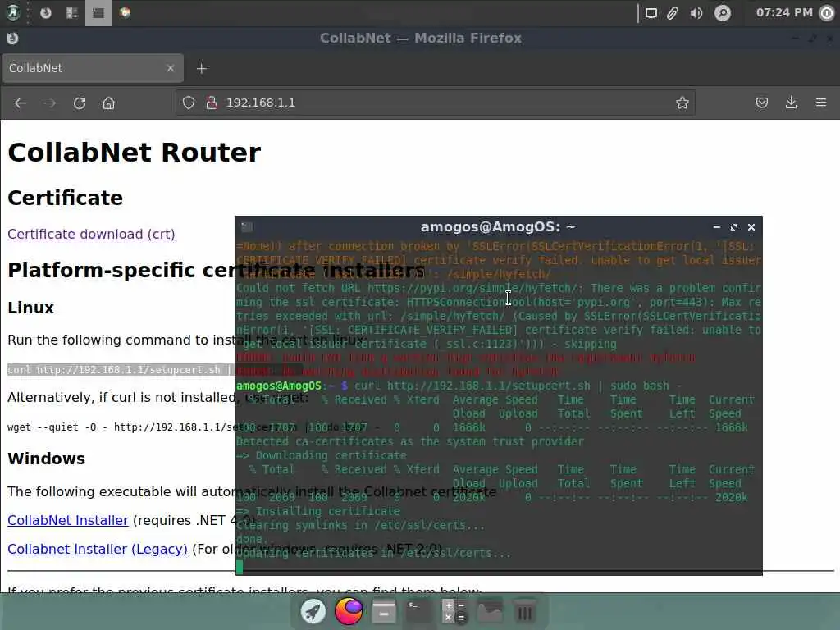Click the Firefox launcher in the top panel
840x630 pixels.
tap(46, 13)
